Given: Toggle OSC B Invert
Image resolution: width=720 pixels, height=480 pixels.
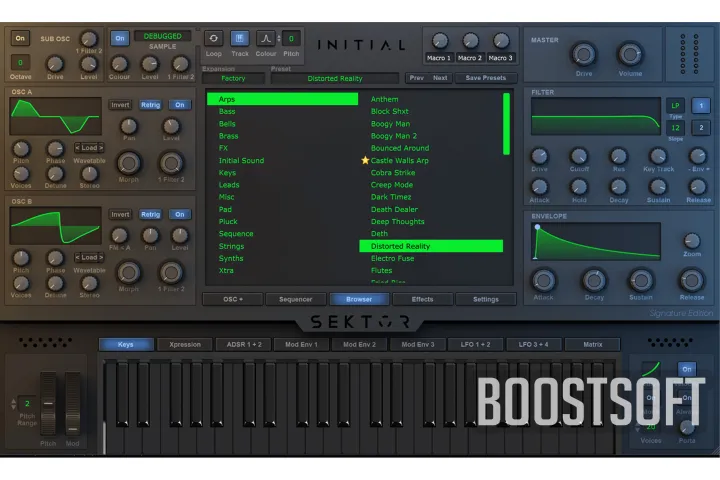Looking at the screenshot, I should tap(120, 215).
